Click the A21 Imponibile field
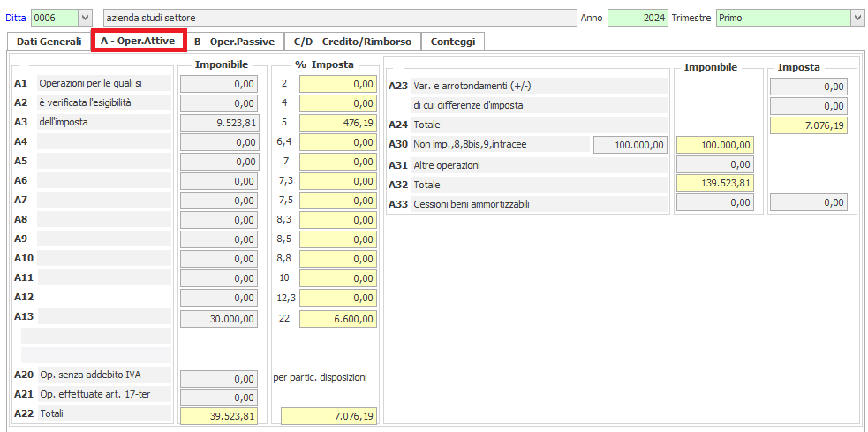Screen dimensions: 868x432 [219, 398]
